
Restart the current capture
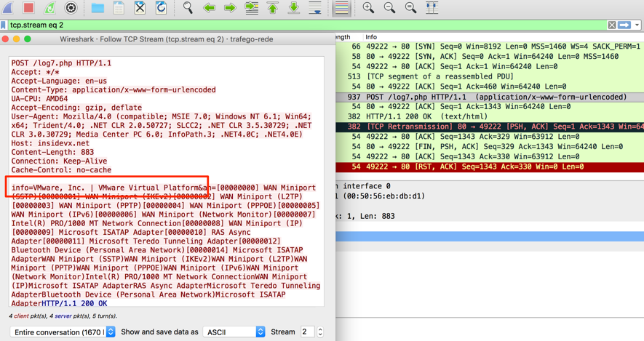coord(49,7)
